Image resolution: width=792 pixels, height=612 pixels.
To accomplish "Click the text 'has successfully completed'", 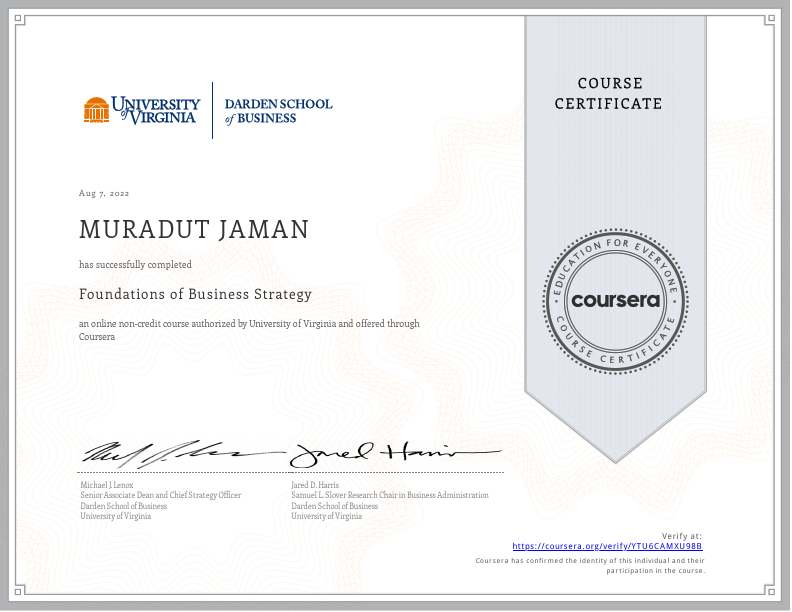I will (135, 265).
